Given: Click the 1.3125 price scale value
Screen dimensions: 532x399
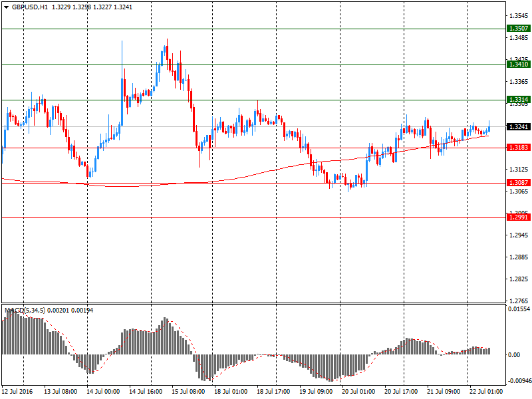Looking at the screenshot, I should (519, 169).
